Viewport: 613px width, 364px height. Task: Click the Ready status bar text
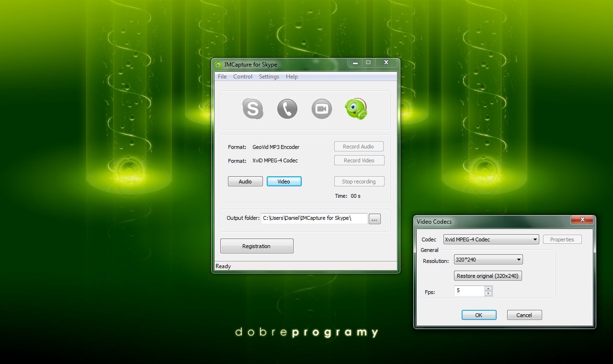[223, 266]
